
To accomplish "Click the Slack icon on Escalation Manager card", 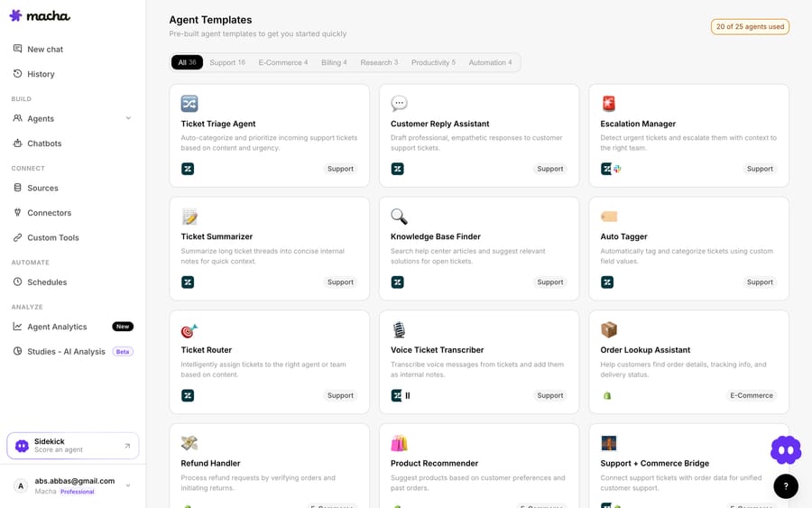I will click(617, 169).
